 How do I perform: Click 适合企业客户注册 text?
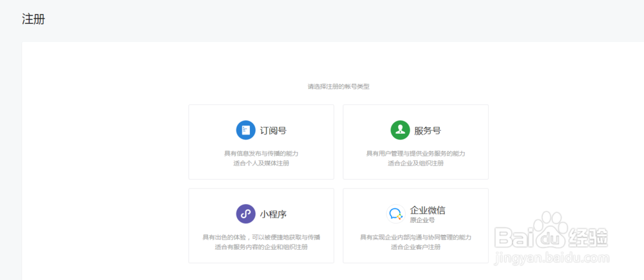[x=415, y=247]
